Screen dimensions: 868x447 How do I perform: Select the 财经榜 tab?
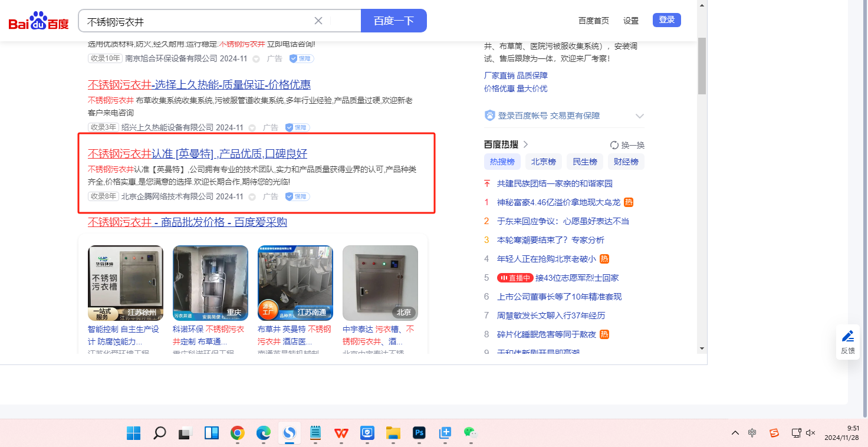(x=626, y=162)
